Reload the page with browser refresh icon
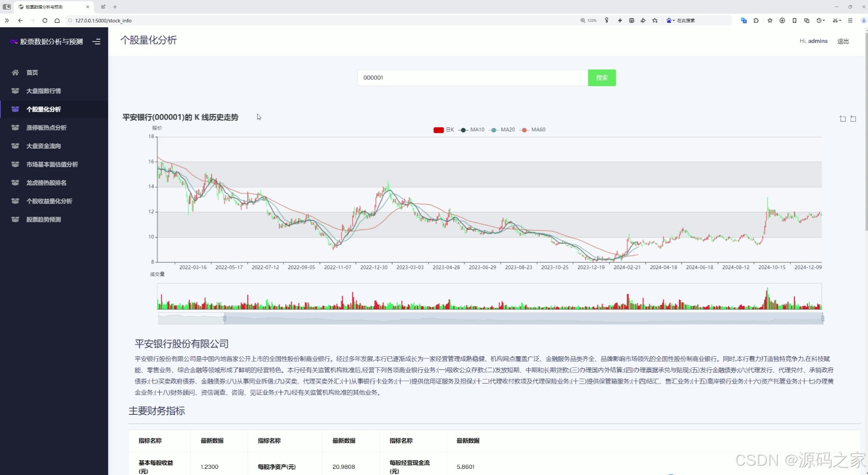This screenshot has height=475, width=868. click(x=45, y=20)
